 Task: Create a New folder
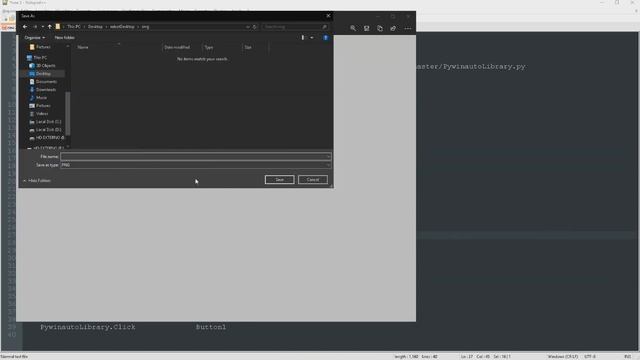(x=64, y=38)
